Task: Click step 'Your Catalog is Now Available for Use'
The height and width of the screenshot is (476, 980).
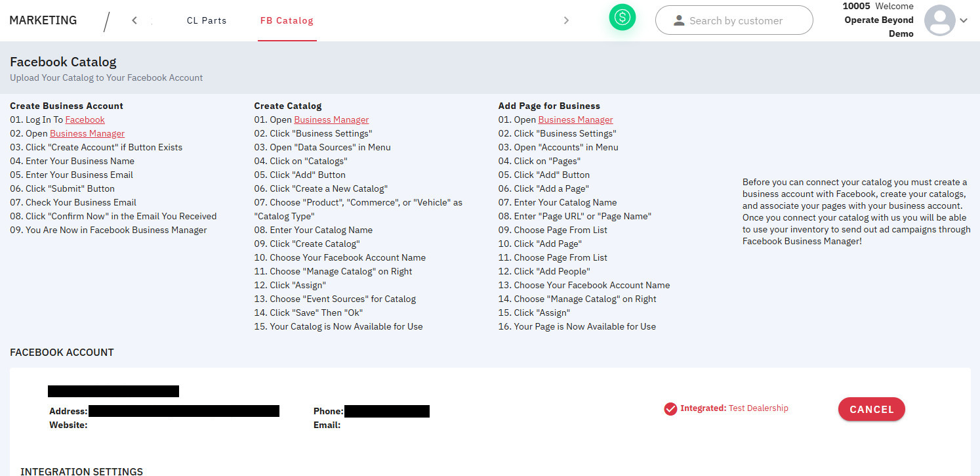Action: [x=338, y=326]
